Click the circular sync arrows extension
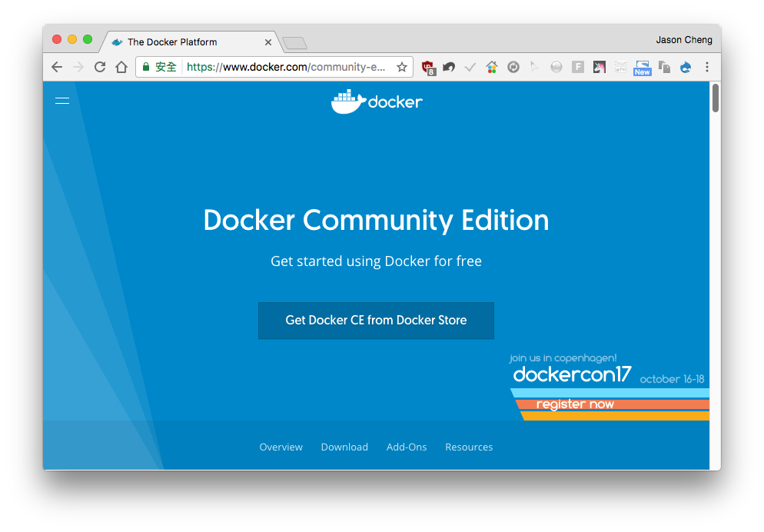Screen dimensions: 764x532 coord(513,67)
